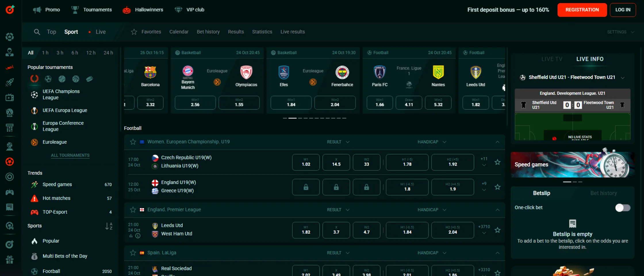This screenshot has width=644, height=276.
Task: Select the gamepad esports icon in sidebar
Action: pos(10,192)
